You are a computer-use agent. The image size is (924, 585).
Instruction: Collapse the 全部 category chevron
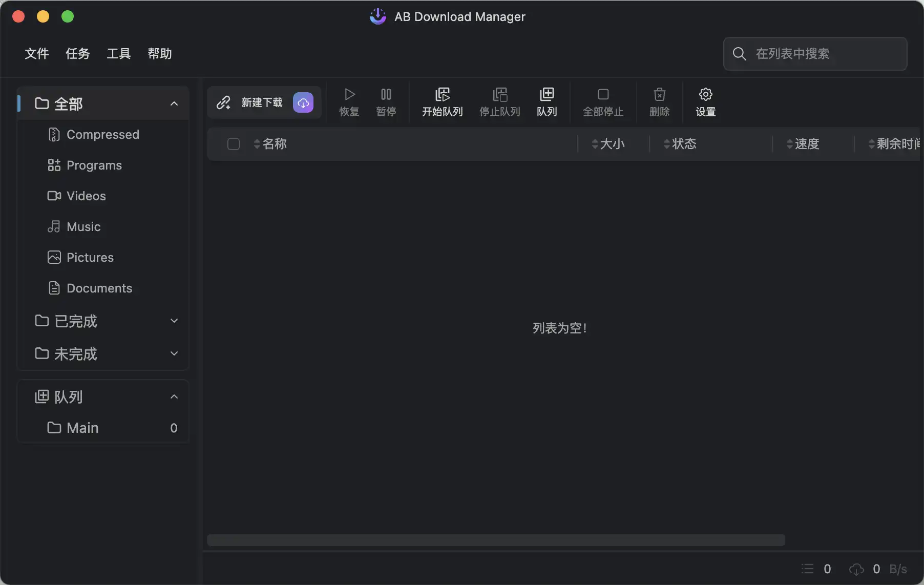[174, 103]
